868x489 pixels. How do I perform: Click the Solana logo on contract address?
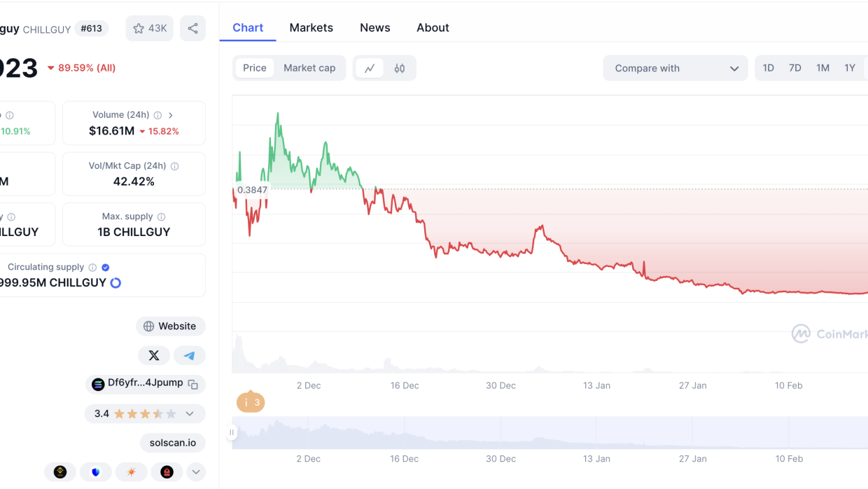[98, 384]
